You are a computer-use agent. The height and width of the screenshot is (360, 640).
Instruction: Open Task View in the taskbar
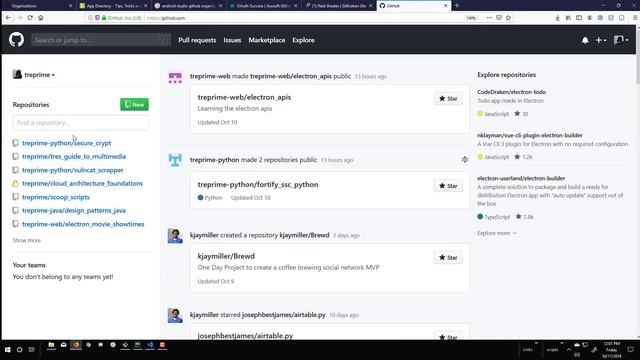(31, 350)
